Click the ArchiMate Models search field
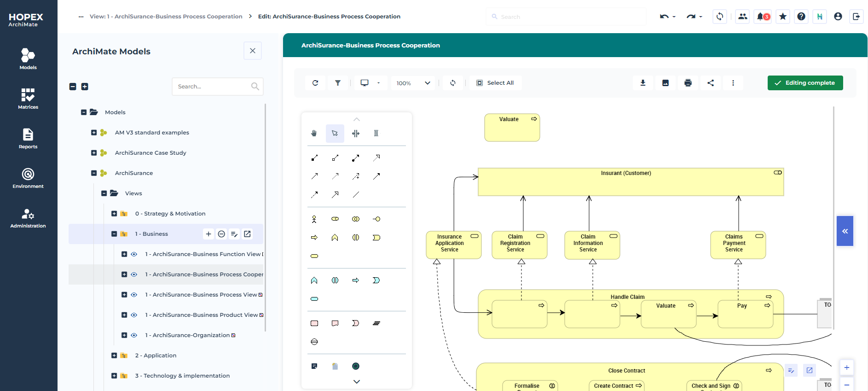This screenshot has height=391, width=868. [212, 87]
